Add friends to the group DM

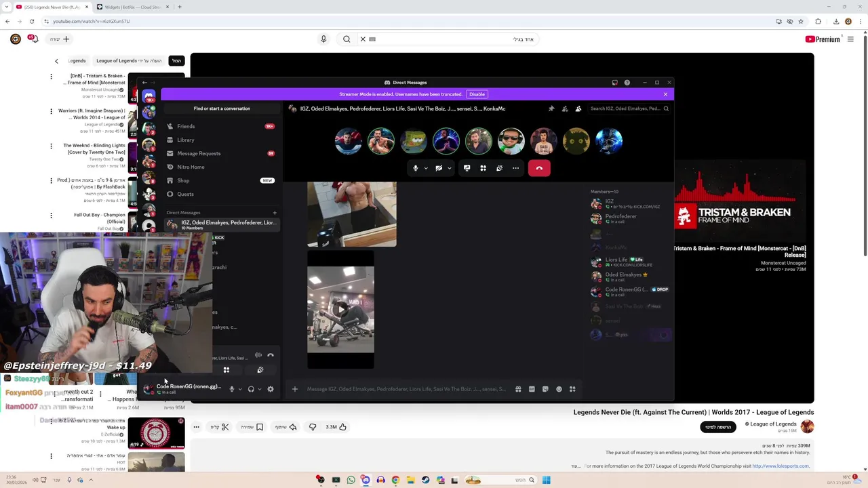click(565, 108)
